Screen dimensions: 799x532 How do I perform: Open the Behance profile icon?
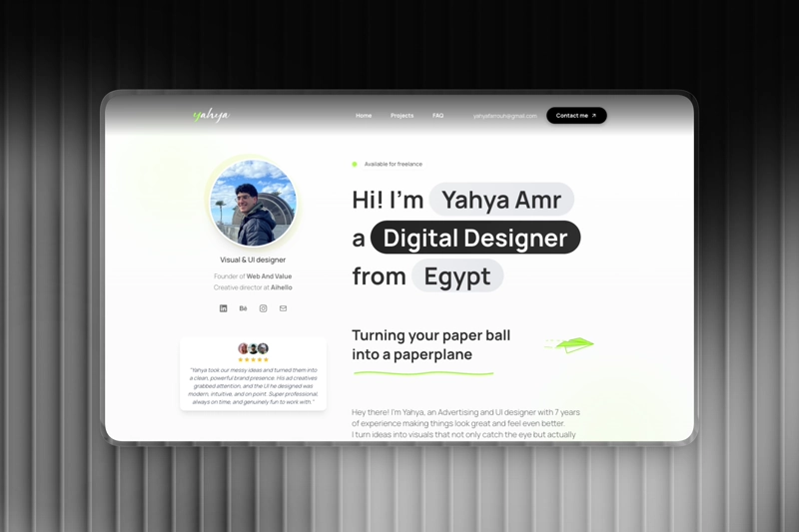tap(243, 308)
